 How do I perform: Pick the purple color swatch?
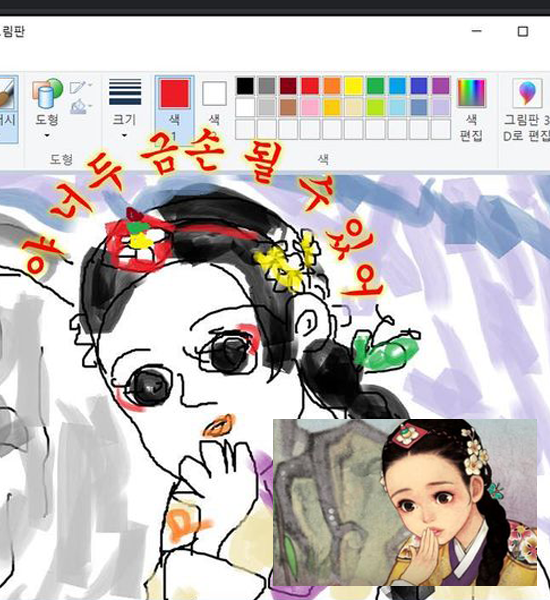click(441, 86)
